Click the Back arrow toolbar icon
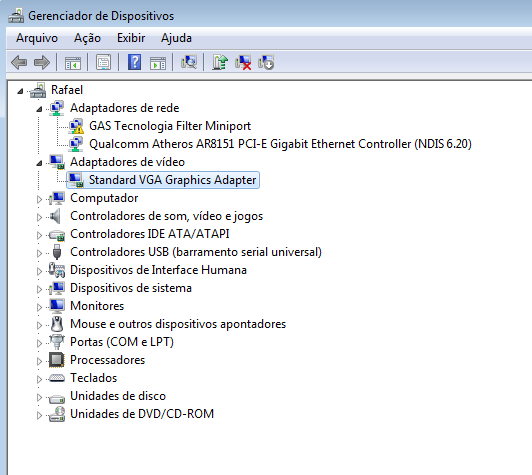This screenshot has width=532, height=475. tap(19, 63)
